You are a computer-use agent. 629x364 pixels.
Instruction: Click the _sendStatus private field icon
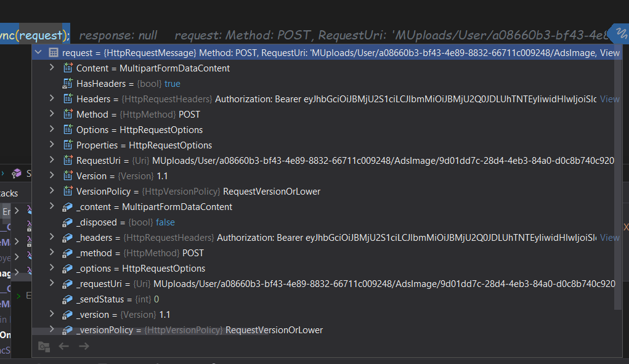(x=67, y=299)
